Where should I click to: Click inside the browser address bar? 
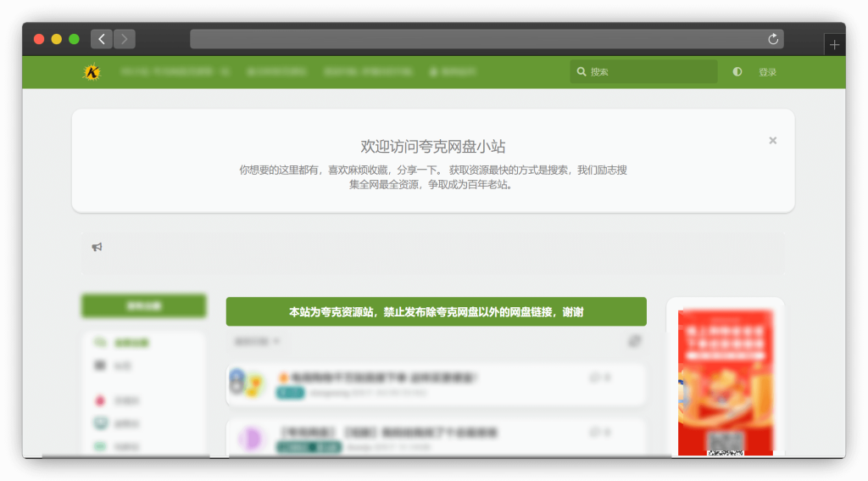click(x=487, y=39)
